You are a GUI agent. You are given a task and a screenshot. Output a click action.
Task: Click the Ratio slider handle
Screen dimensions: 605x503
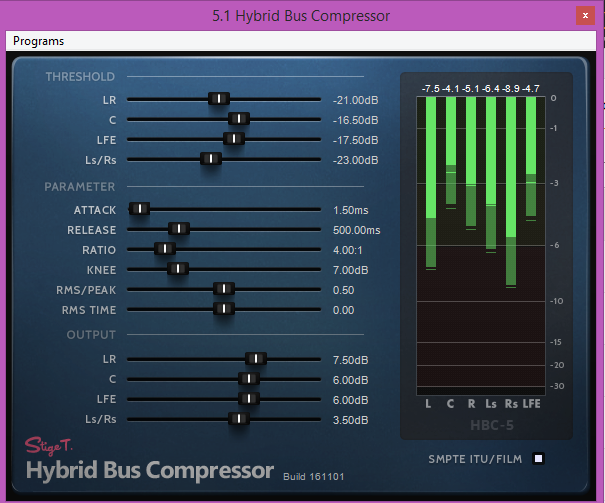click(165, 249)
